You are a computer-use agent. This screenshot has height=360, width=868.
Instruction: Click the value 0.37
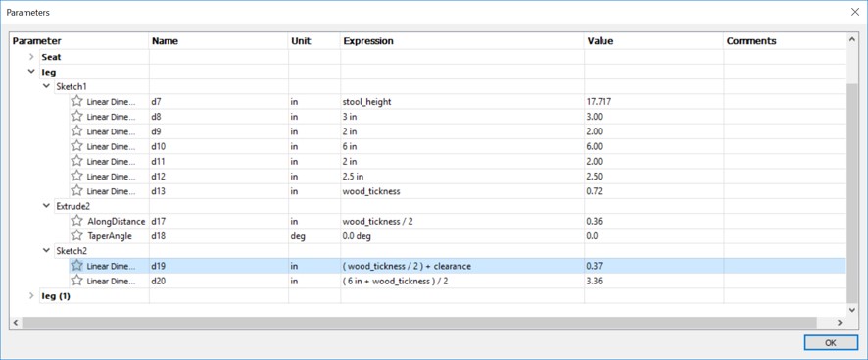click(x=595, y=266)
